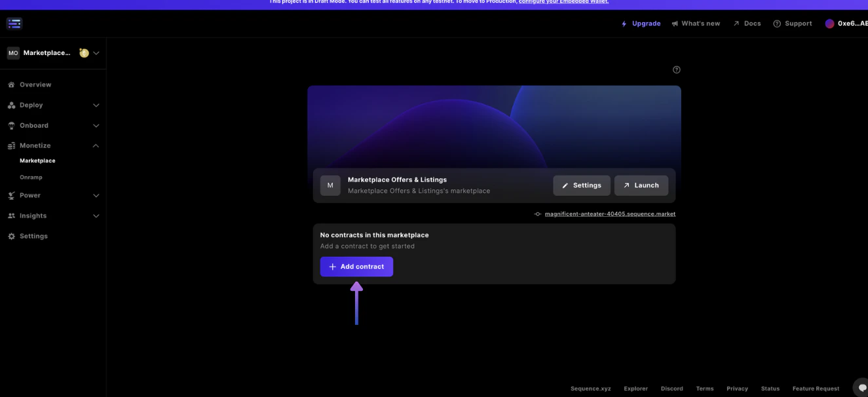Click the M marketplace avatar icon
Screen dimensions: 868x397
coord(330,185)
